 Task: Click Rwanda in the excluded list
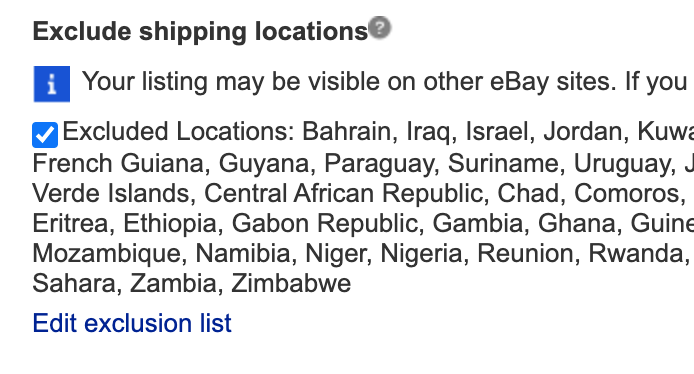coord(635,254)
